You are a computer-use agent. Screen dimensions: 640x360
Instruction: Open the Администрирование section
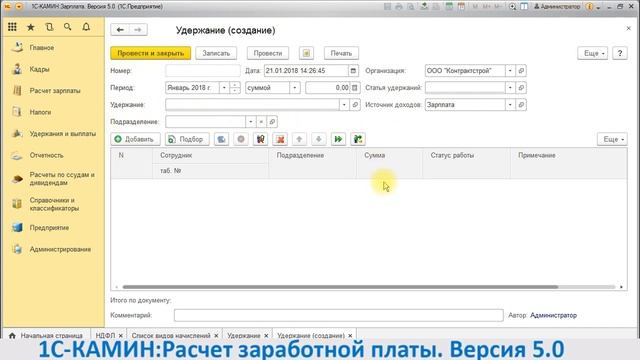click(x=60, y=249)
